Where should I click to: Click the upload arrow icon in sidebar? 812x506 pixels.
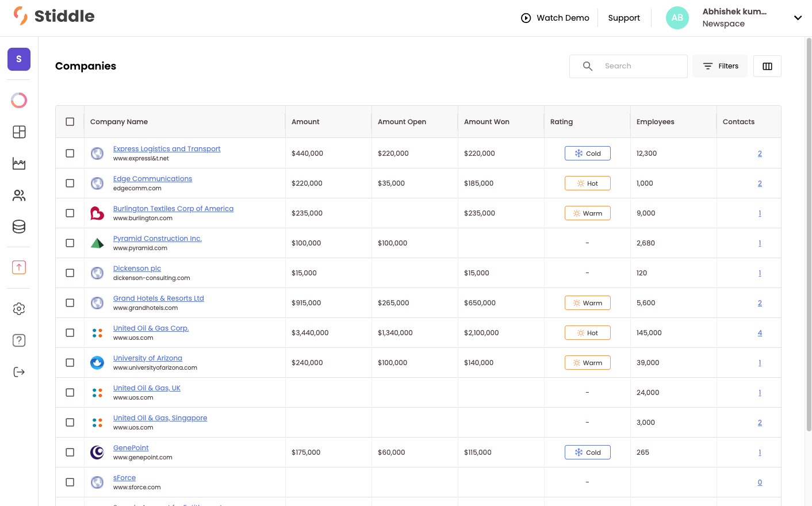coord(19,267)
